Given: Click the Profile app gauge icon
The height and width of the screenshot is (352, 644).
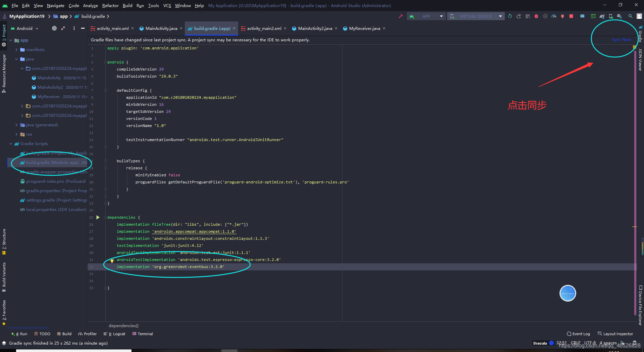Looking at the screenshot, I should (554, 16).
